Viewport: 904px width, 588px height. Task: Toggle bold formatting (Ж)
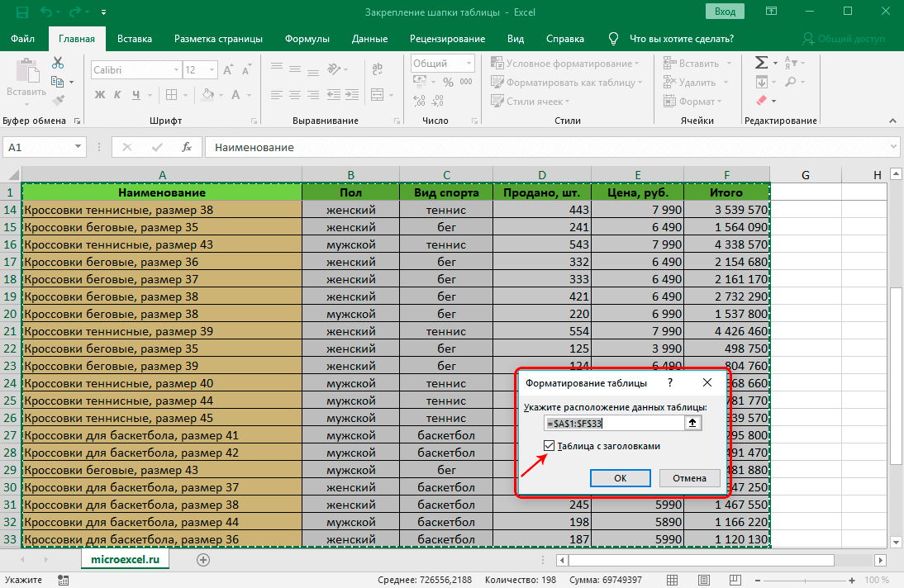click(x=100, y=94)
